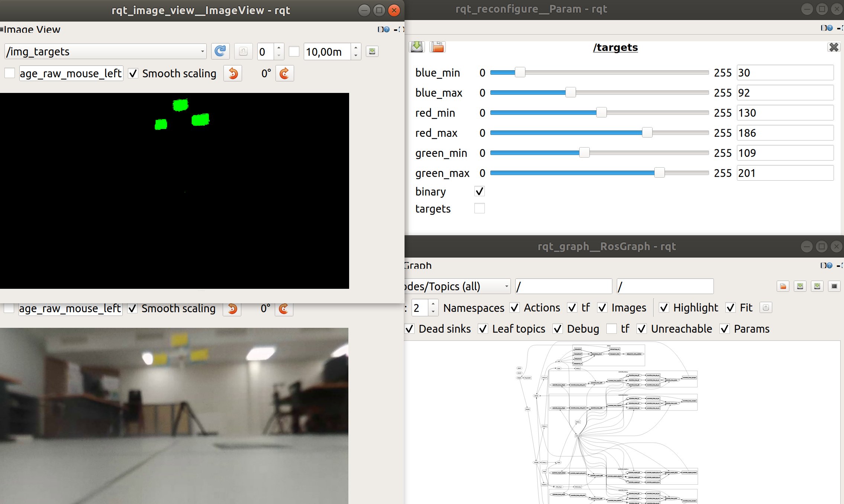Click the red_min slider handle
This screenshot has width=844, height=504.
601,113
